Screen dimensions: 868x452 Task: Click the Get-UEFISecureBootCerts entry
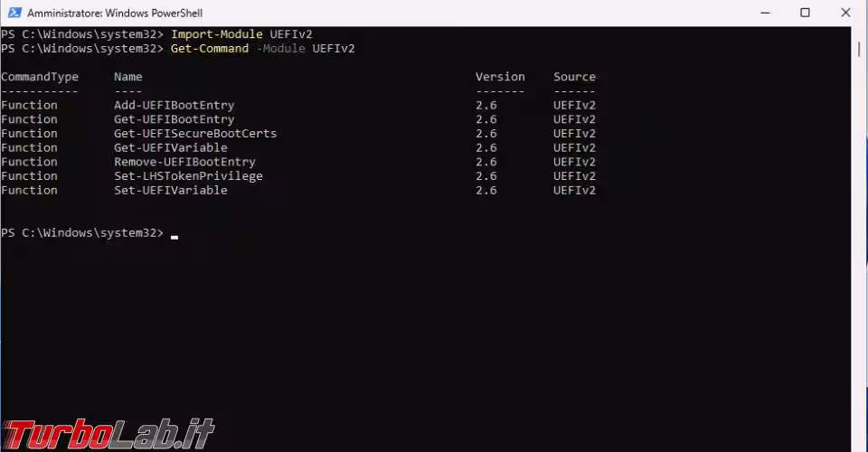pos(195,133)
